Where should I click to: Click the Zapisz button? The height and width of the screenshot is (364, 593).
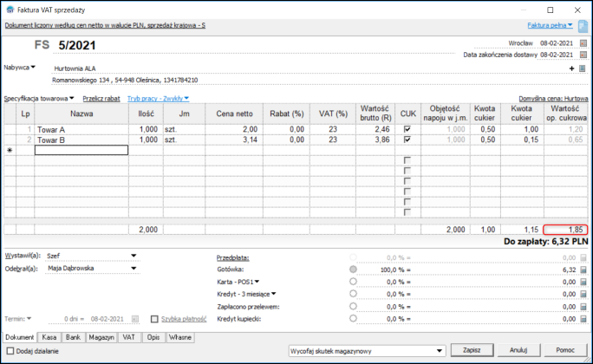pos(472,350)
